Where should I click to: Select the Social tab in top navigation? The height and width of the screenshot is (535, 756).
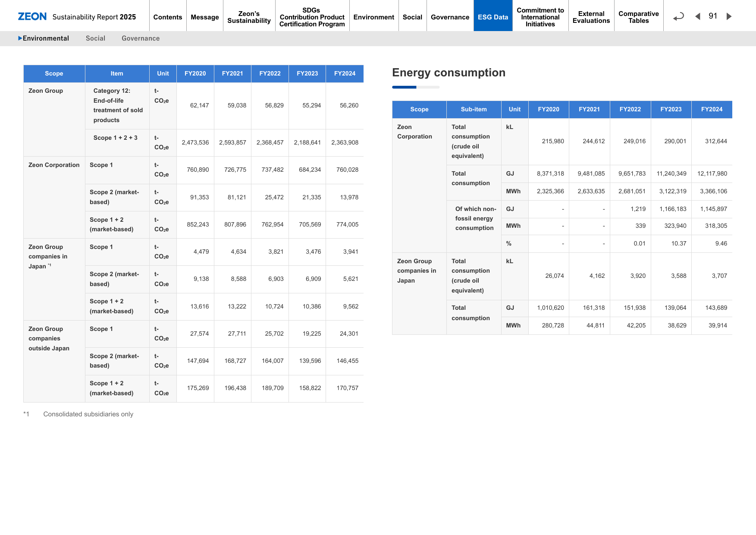click(x=412, y=17)
